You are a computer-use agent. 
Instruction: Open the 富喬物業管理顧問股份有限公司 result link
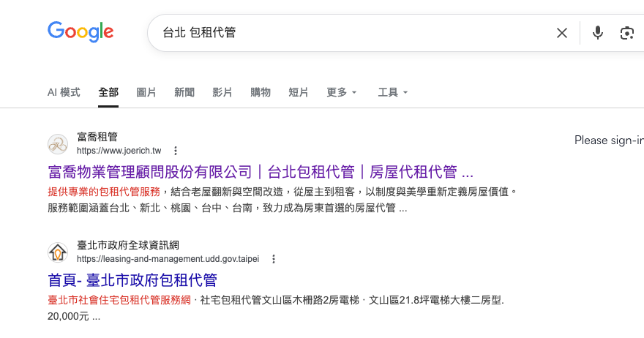pos(261,172)
